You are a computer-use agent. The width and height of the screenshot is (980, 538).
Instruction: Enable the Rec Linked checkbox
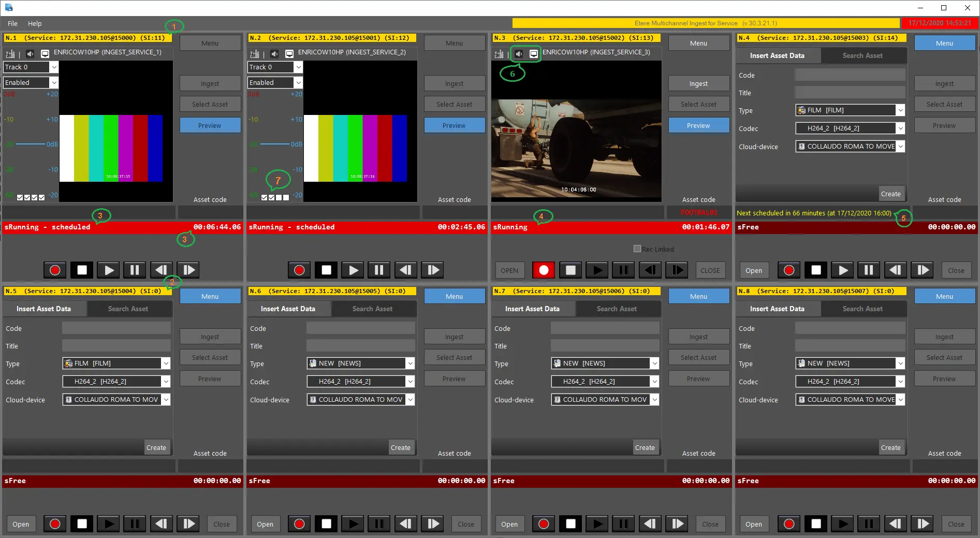pos(637,249)
